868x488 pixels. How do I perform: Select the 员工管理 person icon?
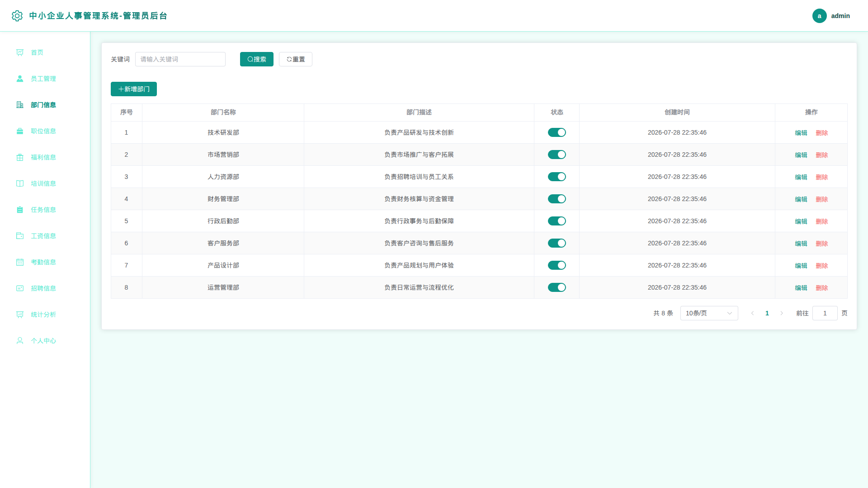coord(20,79)
